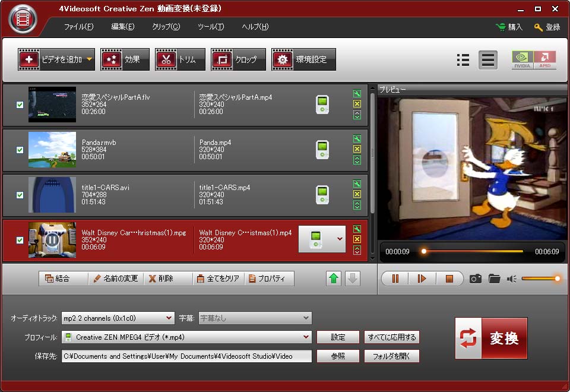Switch to the compact list view icon
Viewport: 570px width, 392px height.
click(x=463, y=59)
